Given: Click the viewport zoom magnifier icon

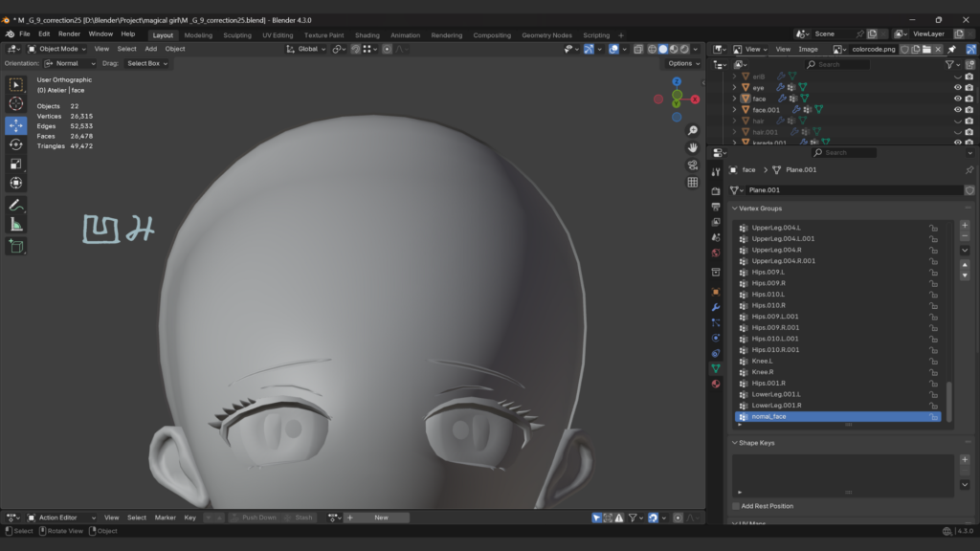Looking at the screenshot, I should [x=693, y=130].
